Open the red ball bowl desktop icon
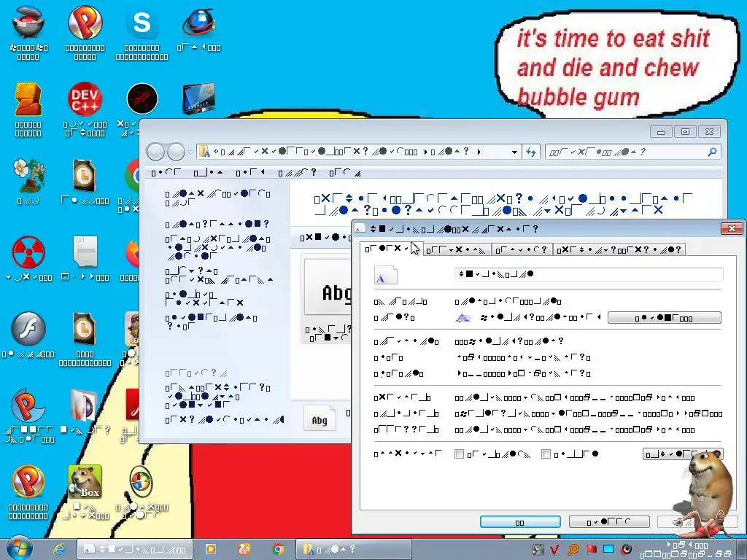The image size is (747, 560). tap(28, 23)
